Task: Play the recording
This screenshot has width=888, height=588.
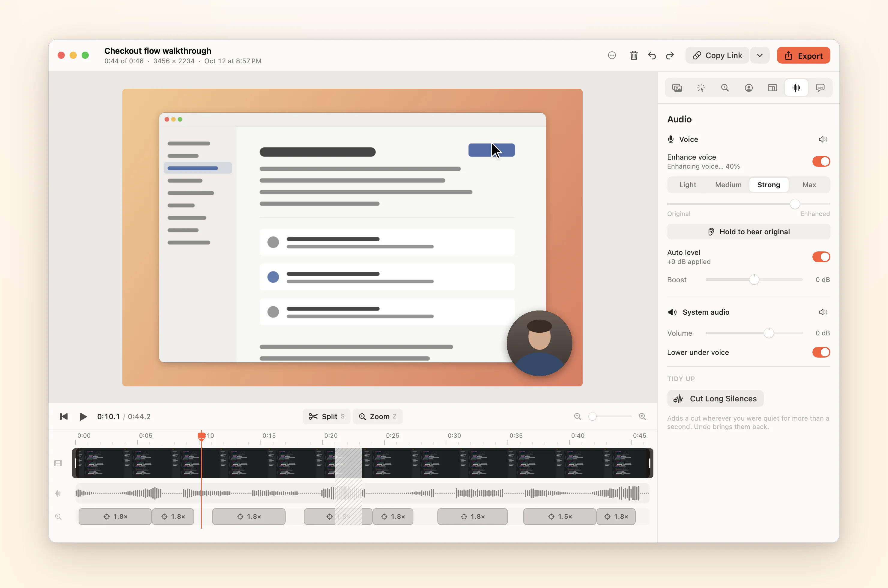Action: [83, 417]
